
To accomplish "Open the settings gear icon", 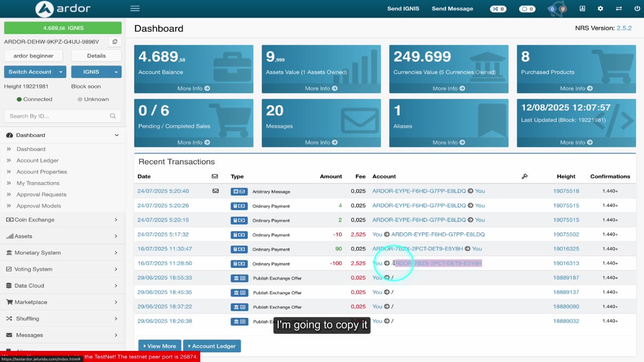I will click(600, 9).
